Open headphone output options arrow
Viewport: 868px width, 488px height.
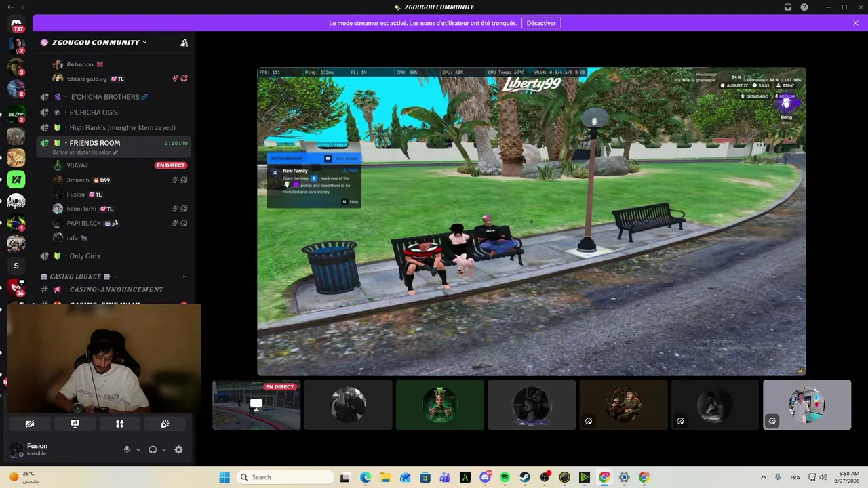coord(164,449)
